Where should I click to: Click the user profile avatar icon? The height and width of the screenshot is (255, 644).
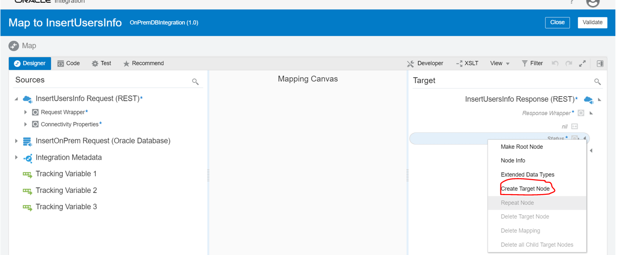pos(593,3)
